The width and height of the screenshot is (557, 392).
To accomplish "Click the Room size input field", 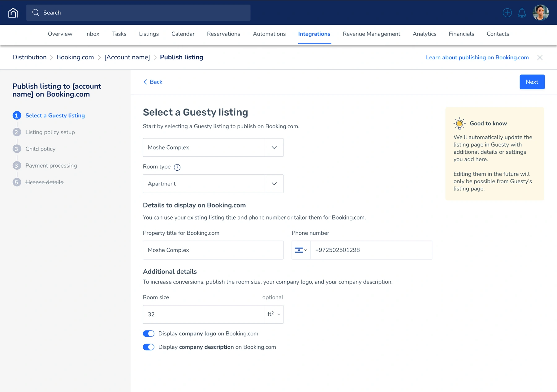I will pyautogui.click(x=204, y=314).
